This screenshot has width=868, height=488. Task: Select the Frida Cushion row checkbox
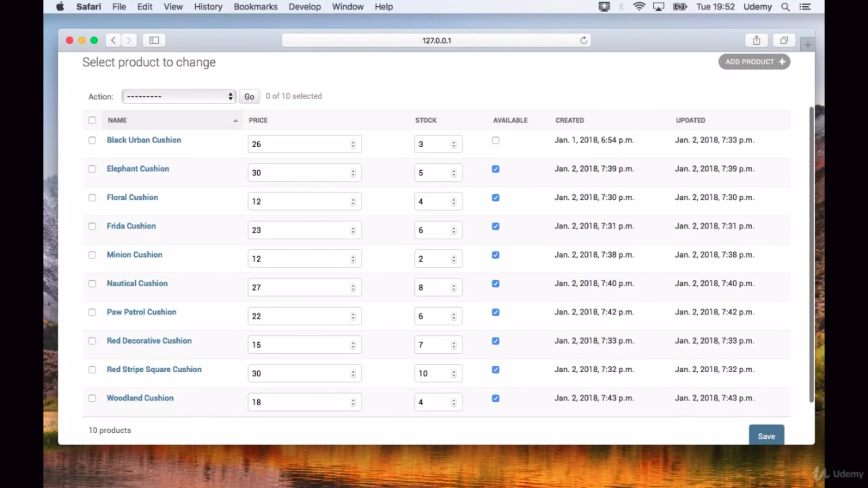[92, 226]
